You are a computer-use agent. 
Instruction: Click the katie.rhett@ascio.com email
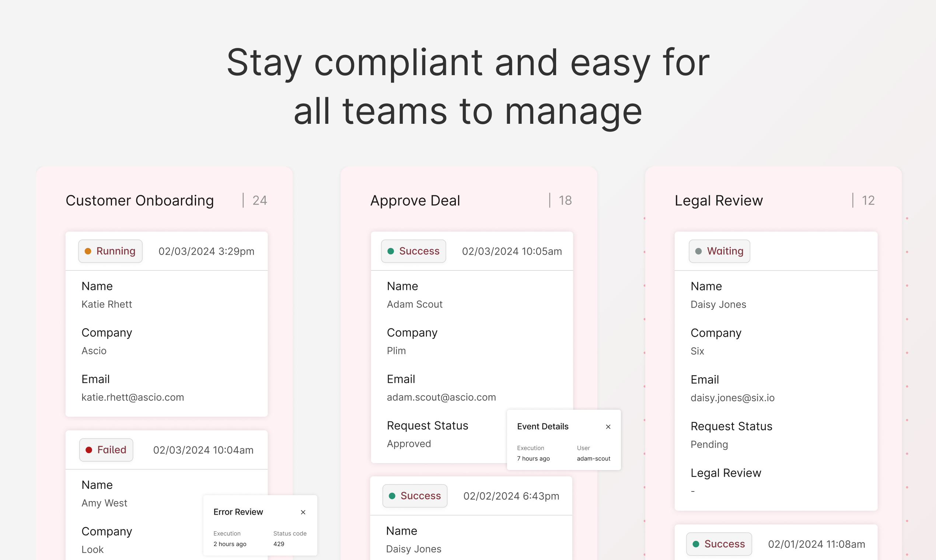[133, 398]
